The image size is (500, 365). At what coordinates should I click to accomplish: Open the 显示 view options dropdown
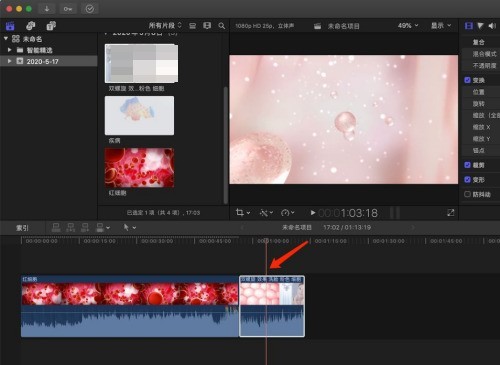point(441,26)
